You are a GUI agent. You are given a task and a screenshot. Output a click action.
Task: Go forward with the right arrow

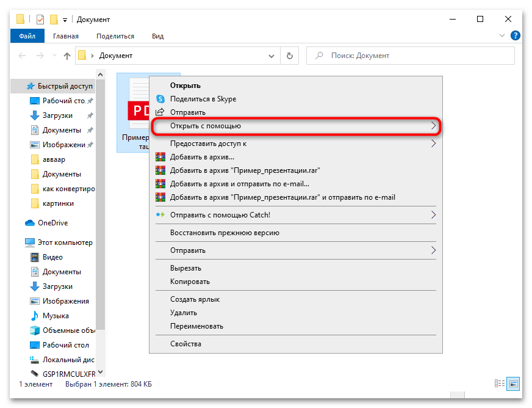click(40, 56)
